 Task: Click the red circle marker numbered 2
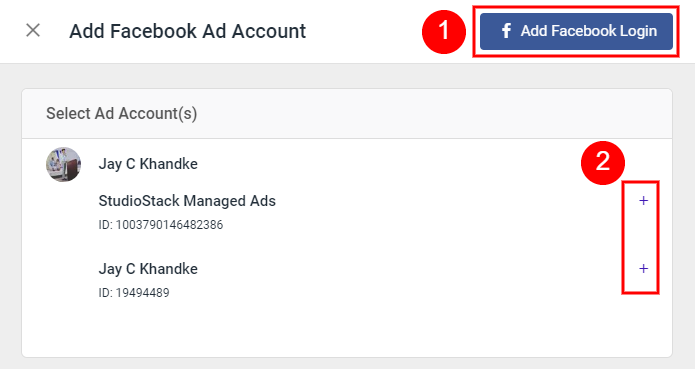coord(603,163)
